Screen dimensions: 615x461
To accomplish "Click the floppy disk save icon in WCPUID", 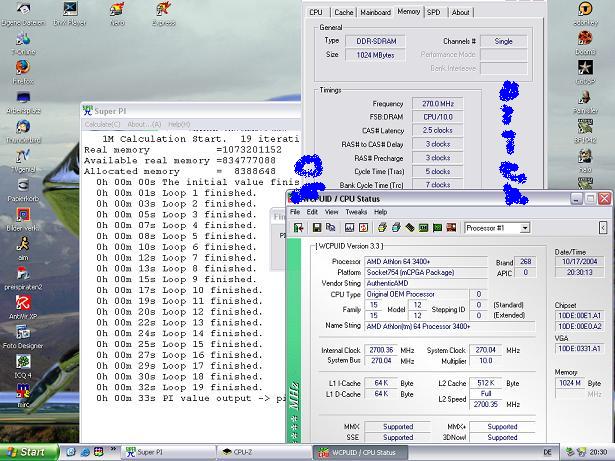I will coord(317,228).
